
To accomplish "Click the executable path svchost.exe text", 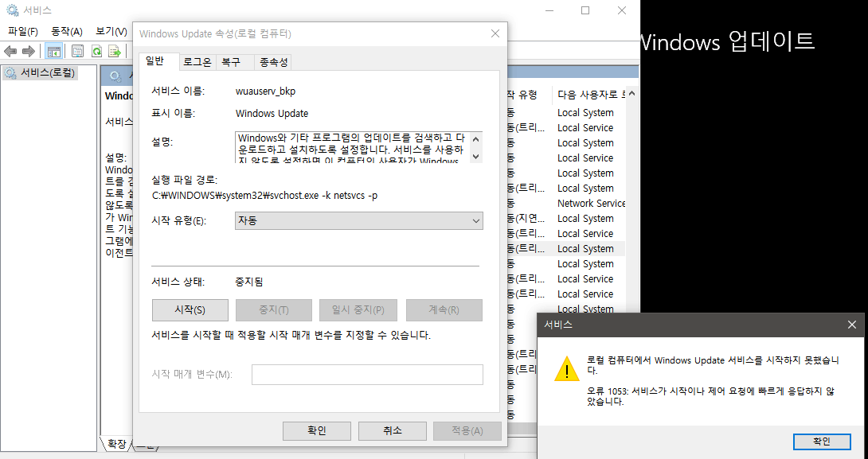I will click(x=264, y=195).
